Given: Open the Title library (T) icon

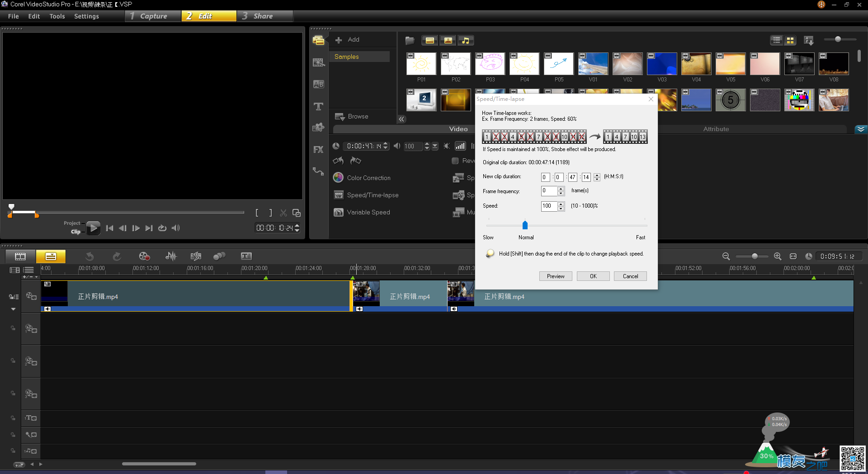Looking at the screenshot, I should click(318, 106).
